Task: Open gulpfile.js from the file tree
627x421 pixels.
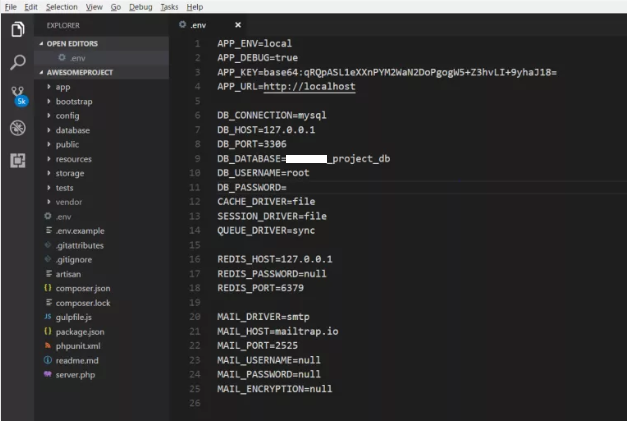Action: tap(74, 317)
